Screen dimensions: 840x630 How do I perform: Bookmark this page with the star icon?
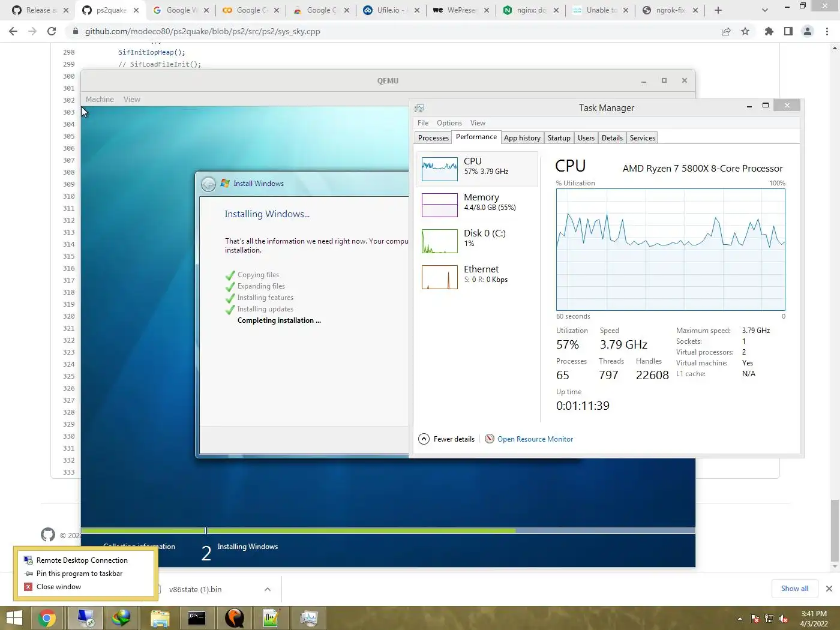click(x=745, y=31)
